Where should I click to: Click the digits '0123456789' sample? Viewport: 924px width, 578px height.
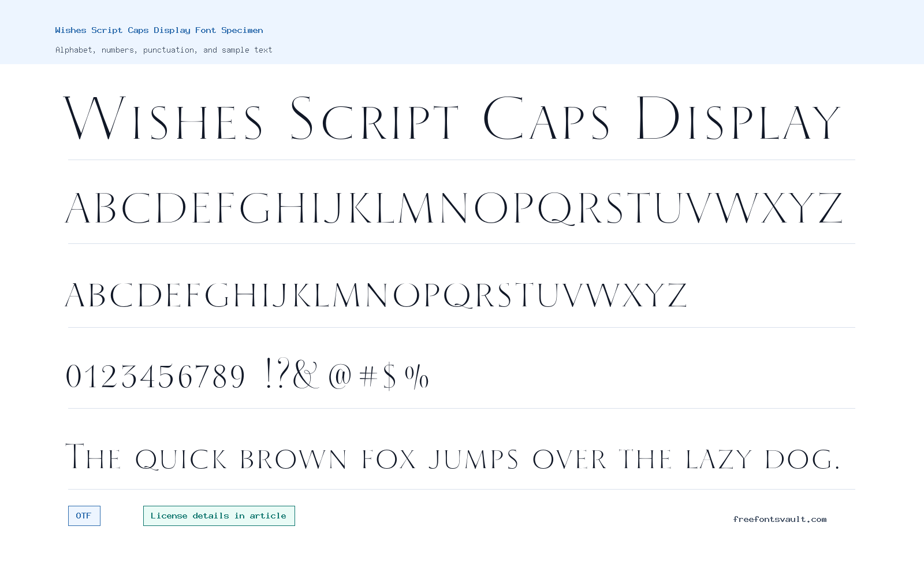(x=155, y=376)
